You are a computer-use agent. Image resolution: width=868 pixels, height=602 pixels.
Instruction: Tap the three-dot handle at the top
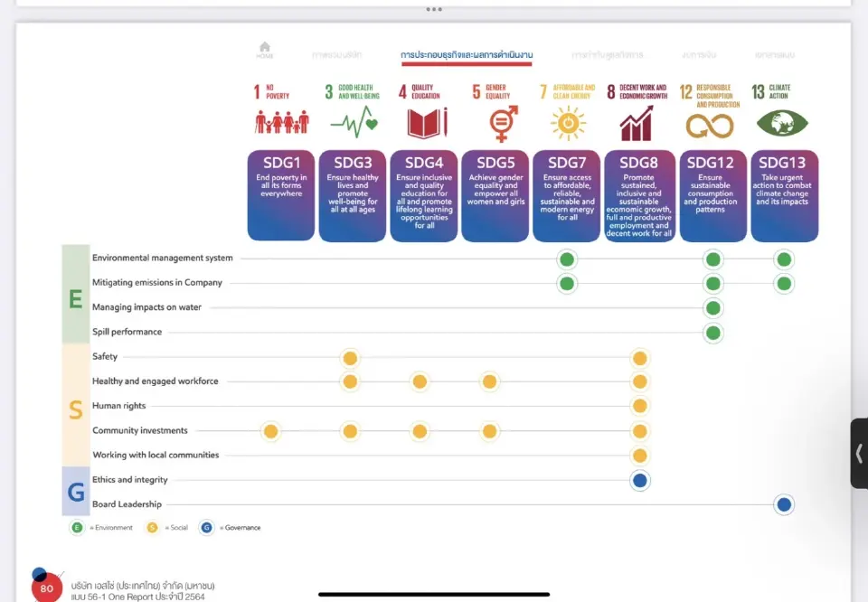pos(434,9)
